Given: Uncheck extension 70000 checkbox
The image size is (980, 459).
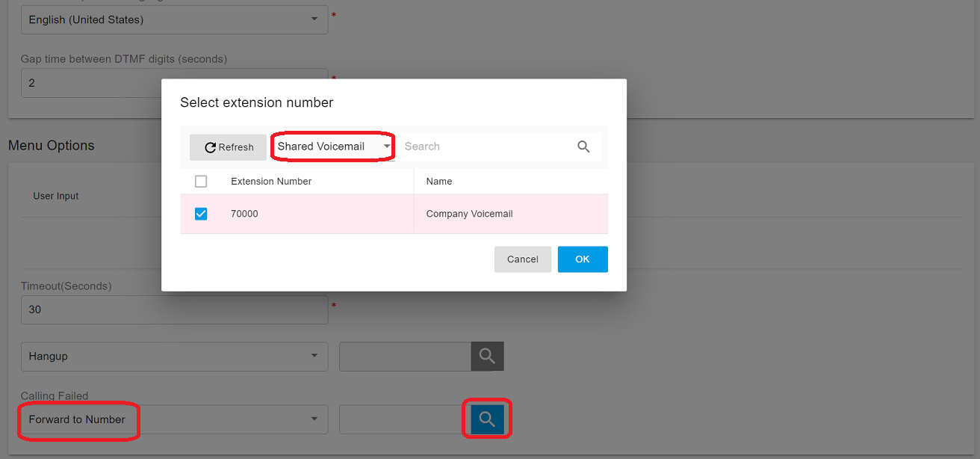Looking at the screenshot, I should tap(201, 214).
